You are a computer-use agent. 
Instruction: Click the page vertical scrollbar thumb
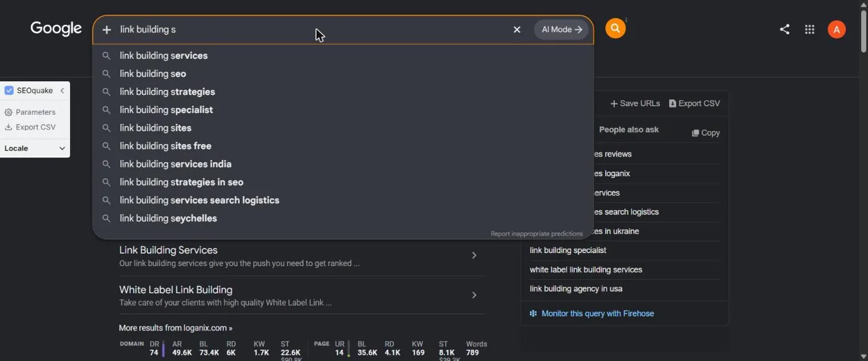[864, 30]
